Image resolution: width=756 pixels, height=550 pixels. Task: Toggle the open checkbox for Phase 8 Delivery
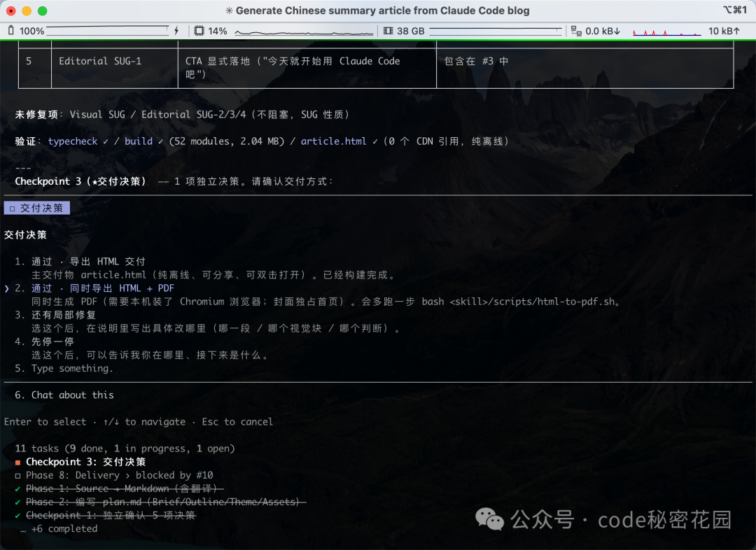point(17,476)
